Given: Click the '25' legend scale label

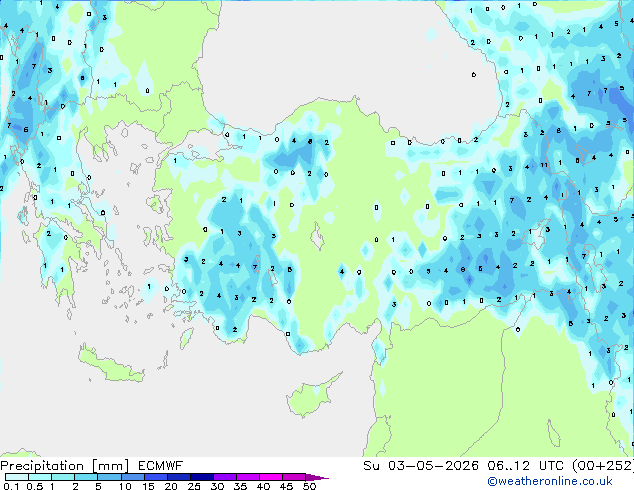Looking at the screenshot, I should tap(194, 486).
